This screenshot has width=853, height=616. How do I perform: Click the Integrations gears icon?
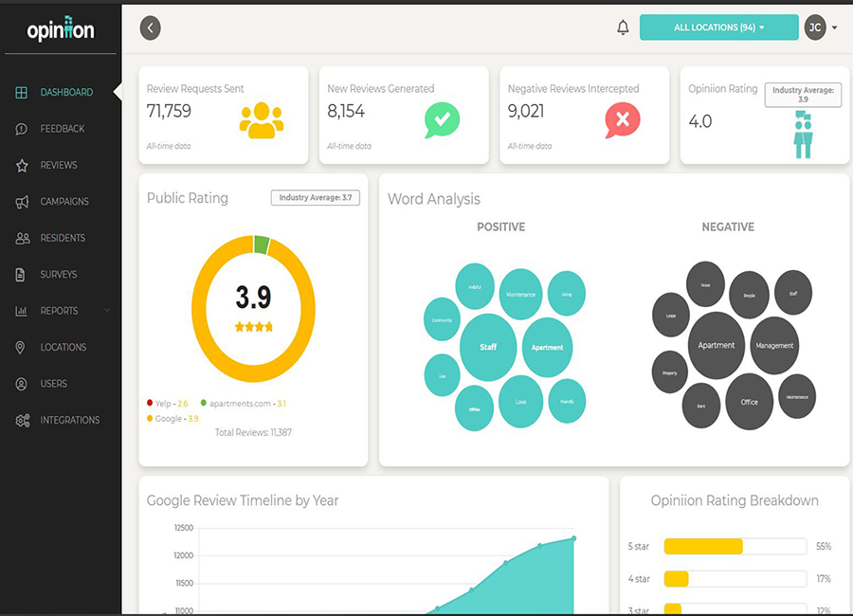(x=22, y=421)
